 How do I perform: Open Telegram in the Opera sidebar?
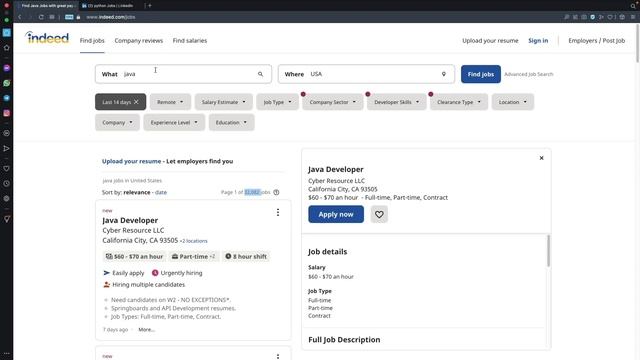(7, 98)
